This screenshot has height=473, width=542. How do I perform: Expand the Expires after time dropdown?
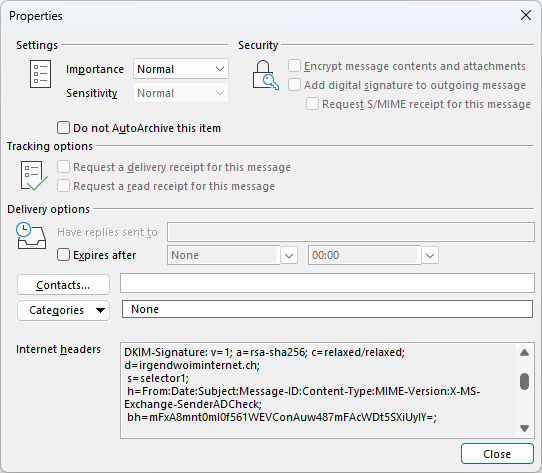(430, 256)
